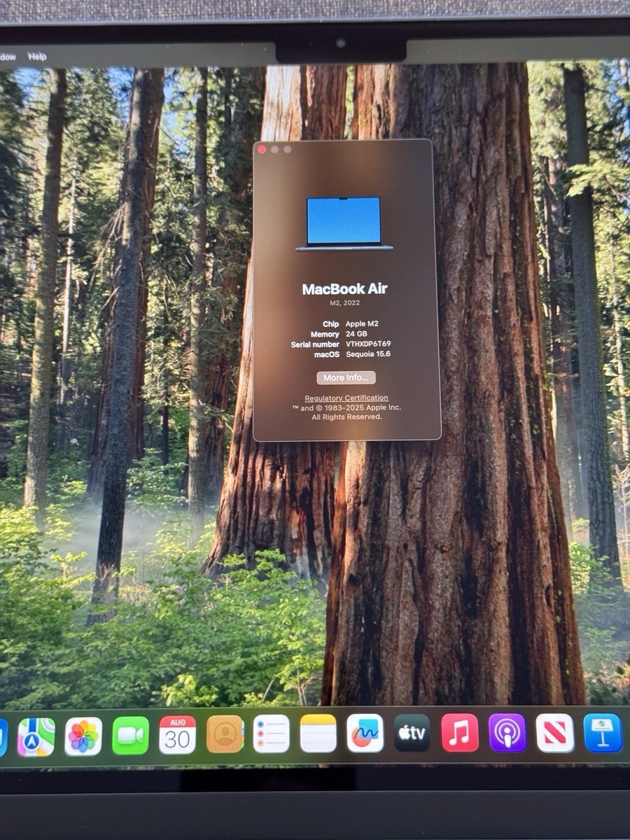Image resolution: width=630 pixels, height=840 pixels.
Task: Close the About This Mac window
Action: click(x=262, y=149)
